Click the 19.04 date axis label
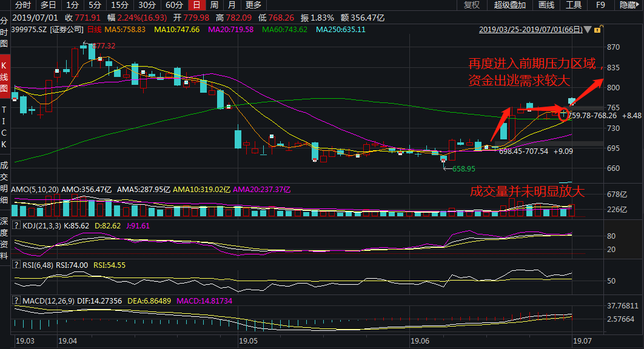 [x=68, y=341]
